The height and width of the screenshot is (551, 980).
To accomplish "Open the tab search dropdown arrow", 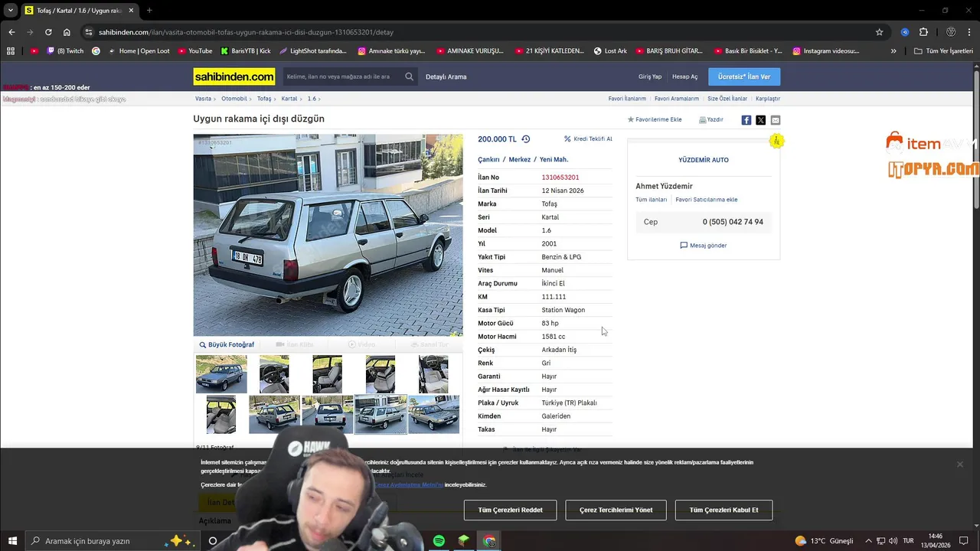I will coord(11,11).
